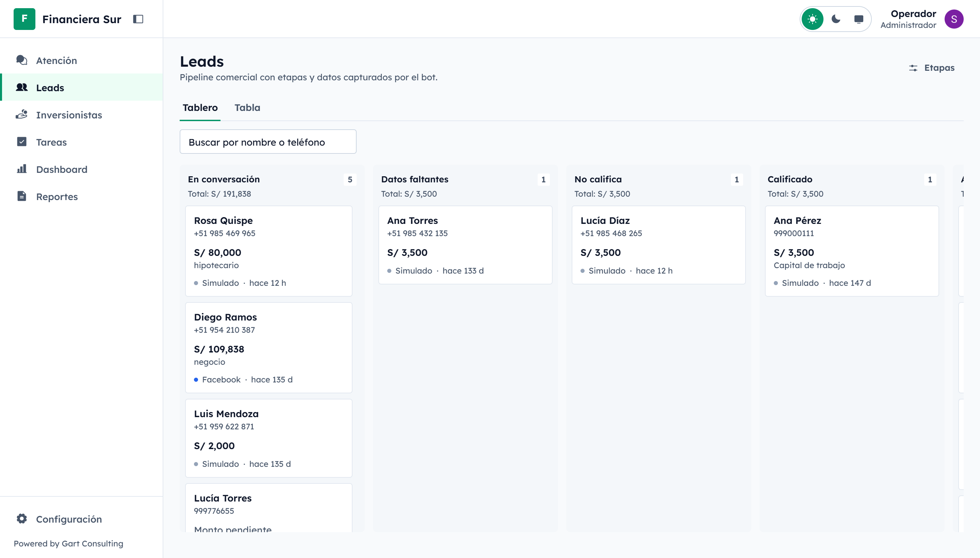Click the Leads page heading

pyautogui.click(x=201, y=61)
